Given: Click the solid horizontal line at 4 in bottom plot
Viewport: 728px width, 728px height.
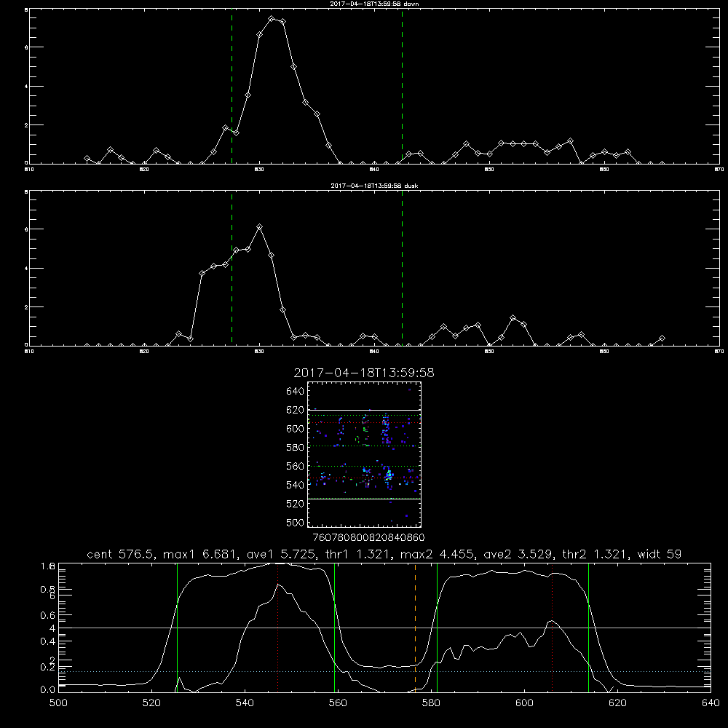Looking at the screenshot, I should (x=384, y=628).
